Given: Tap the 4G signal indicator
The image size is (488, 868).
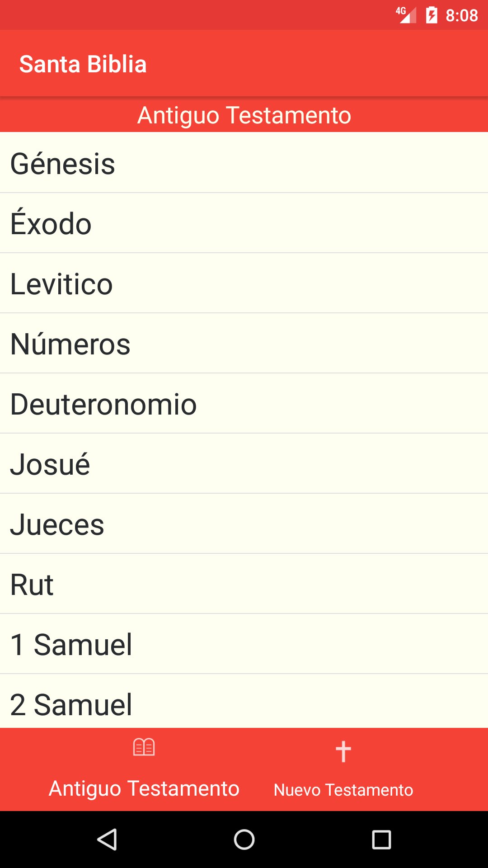Looking at the screenshot, I should pyautogui.click(x=406, y=15).
